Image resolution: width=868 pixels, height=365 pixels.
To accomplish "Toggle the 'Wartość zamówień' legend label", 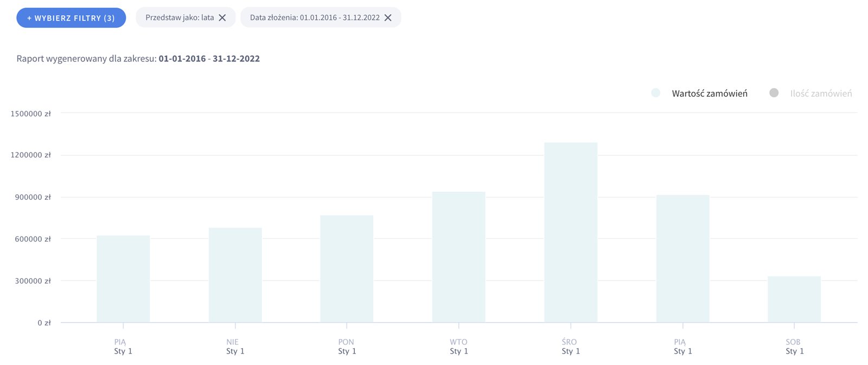I will pos(709,93).
